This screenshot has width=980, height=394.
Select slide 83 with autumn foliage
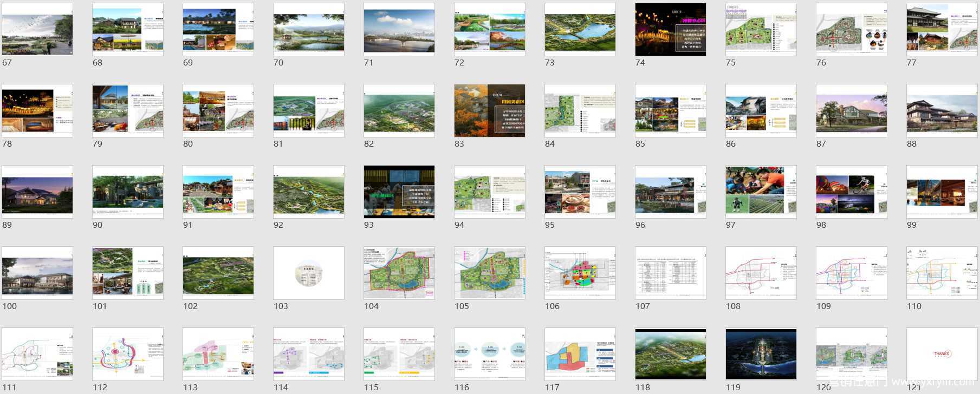click(490, 110)
